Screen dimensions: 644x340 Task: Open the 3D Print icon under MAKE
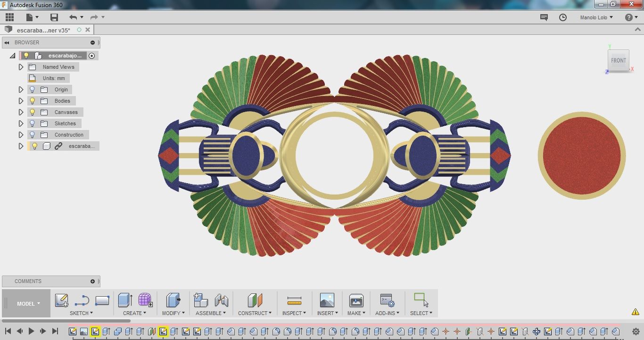[x=356, y=300]
